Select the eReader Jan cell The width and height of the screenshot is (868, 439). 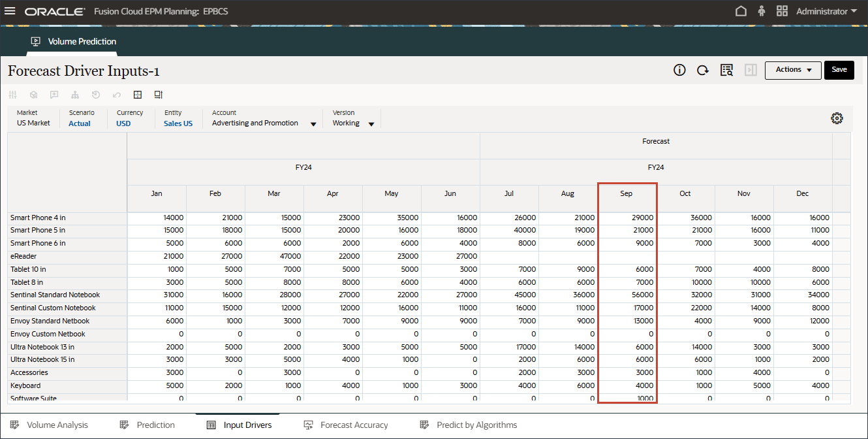click(157, 257)
